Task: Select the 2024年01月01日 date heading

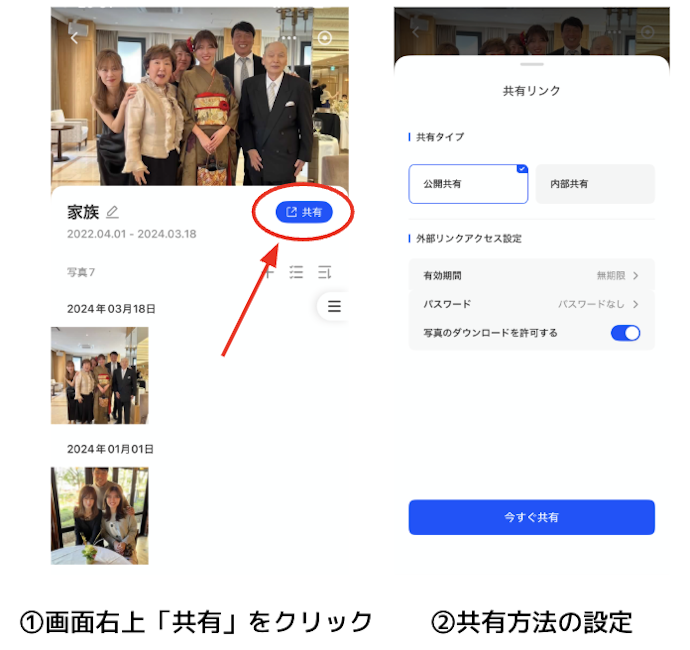Action: (x=110, y=449)
